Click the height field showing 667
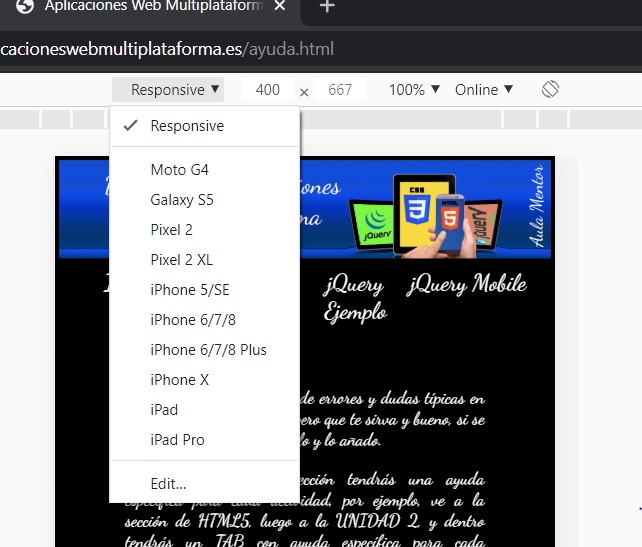 point(340,90)
